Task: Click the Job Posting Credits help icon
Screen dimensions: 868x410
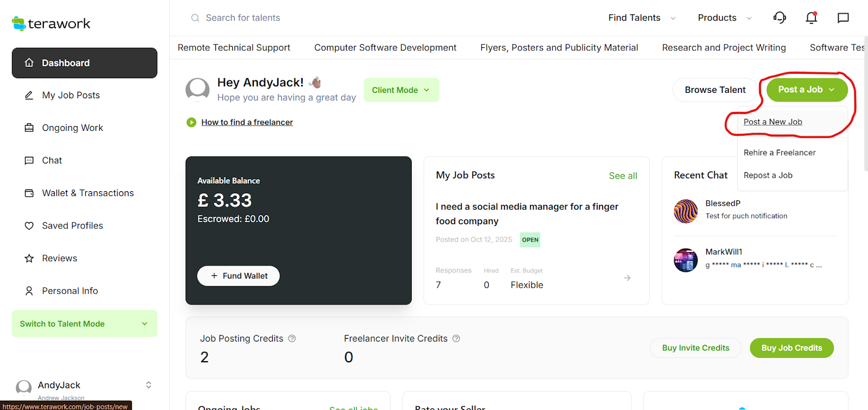Action: 292,338
